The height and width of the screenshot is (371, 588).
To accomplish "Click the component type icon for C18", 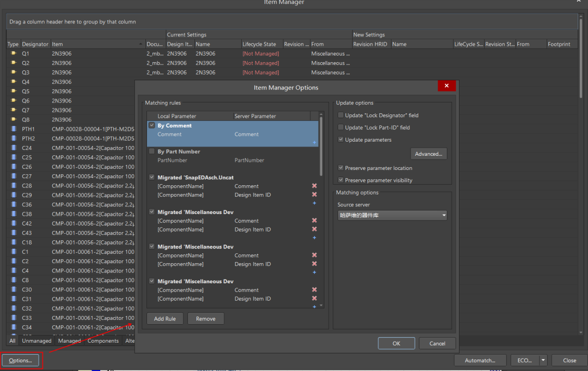I will coord(14,242).
